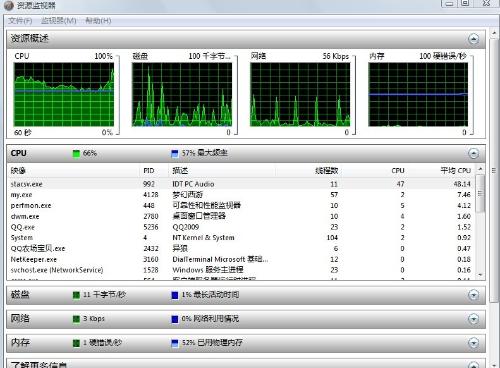Click the 内存 section header bar
This screenshot has height=368, width=500.
coord(246,343)
